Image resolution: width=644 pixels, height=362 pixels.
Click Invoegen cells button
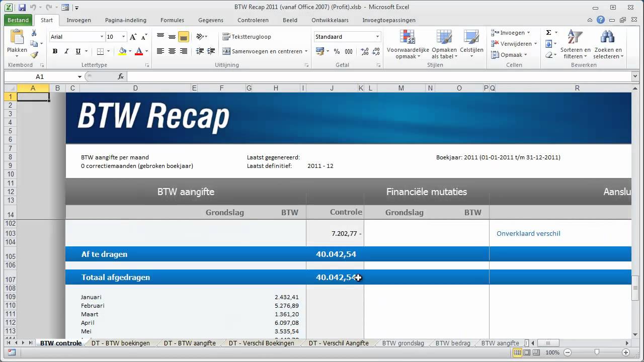click(x=511, y=33)
